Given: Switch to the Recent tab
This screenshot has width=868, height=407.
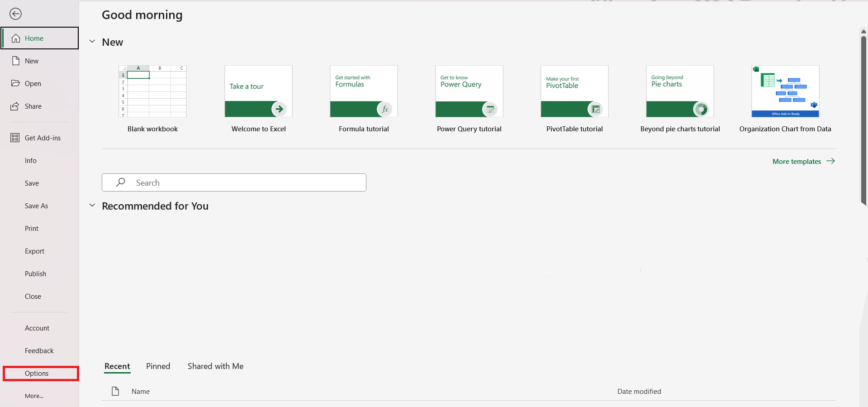Looking at the screenshot, I should [117, 366].
